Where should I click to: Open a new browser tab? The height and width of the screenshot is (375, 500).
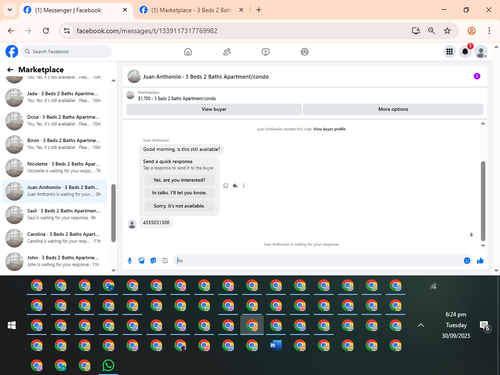point(259,10)
